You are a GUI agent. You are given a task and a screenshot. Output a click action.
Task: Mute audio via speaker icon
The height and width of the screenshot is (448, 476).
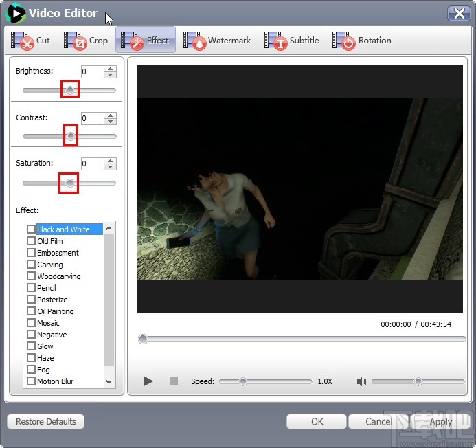[x=361, y=381]
